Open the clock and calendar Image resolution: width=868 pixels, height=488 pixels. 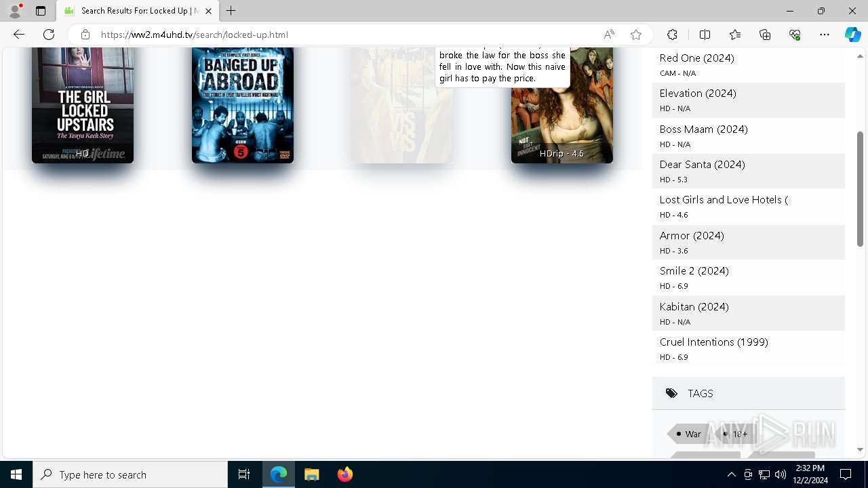pos(810,474)
